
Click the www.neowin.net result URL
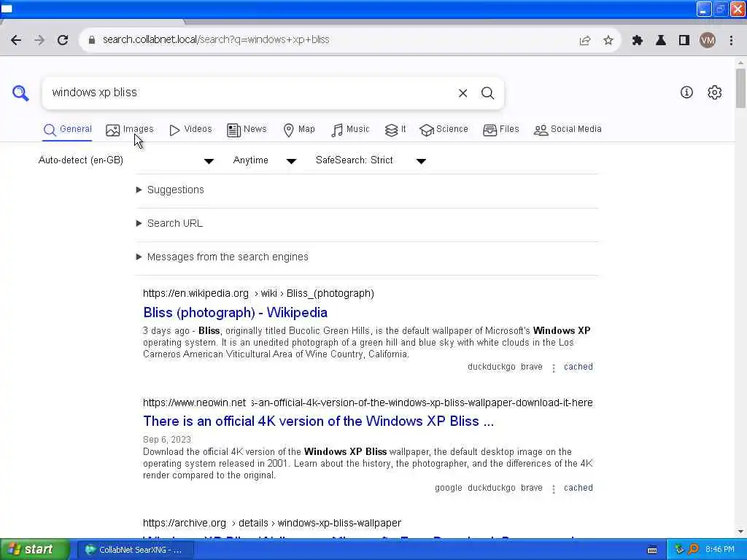[x=368, y=402]
